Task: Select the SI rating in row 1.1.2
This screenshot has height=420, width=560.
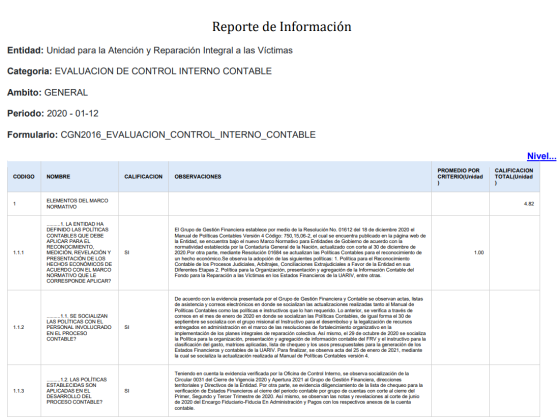Action: [127, 327]
